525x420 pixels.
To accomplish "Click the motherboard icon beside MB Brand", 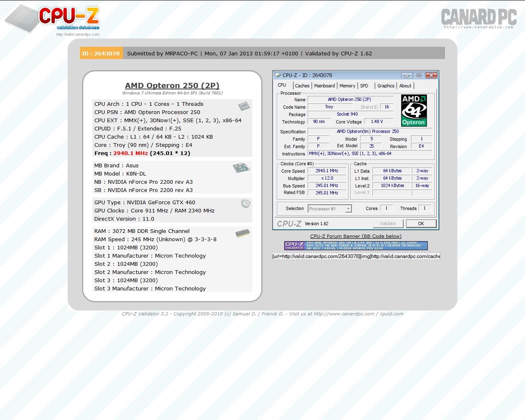I will pyautogui.click(x=241, y=168).
